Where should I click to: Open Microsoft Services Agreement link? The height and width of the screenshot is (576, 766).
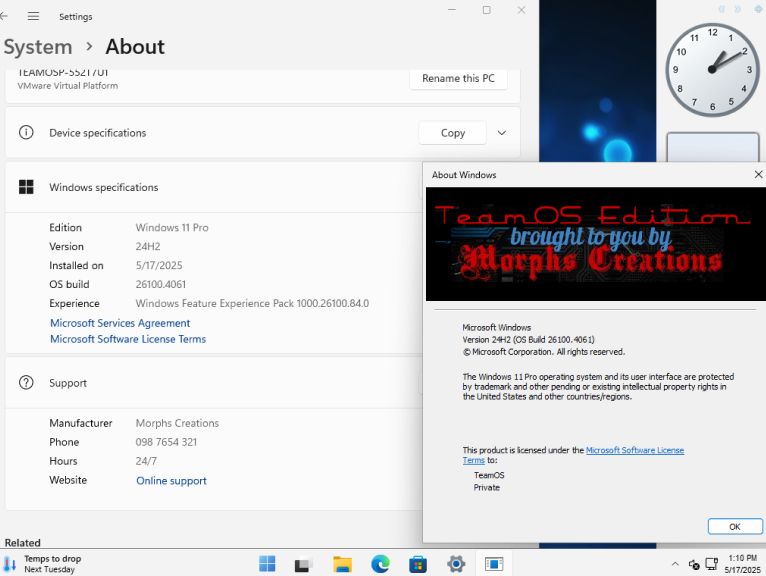[x=120, y=323]
